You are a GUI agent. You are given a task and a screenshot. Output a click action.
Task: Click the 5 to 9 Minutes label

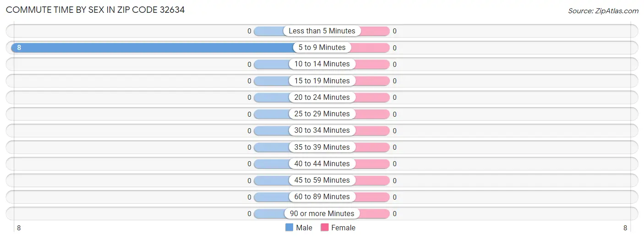click(x=322, y=48)
